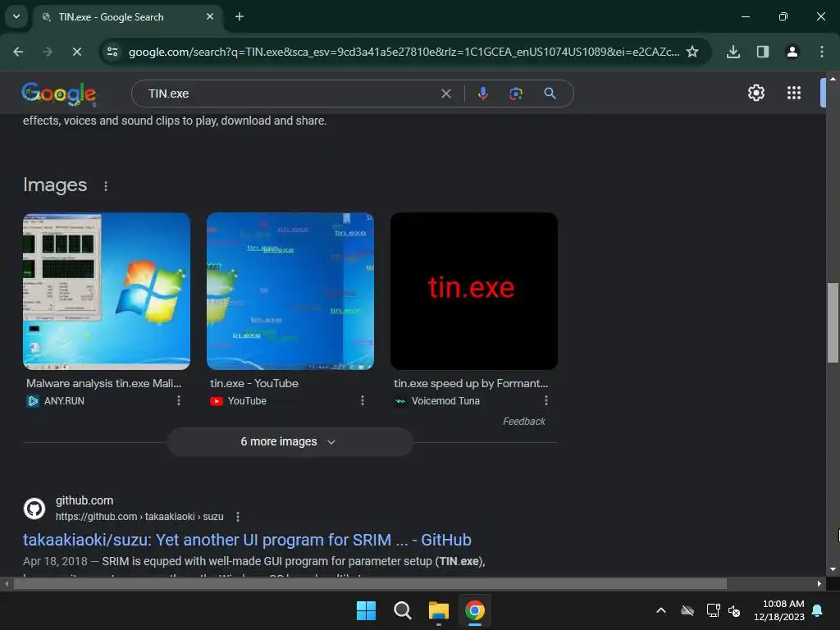Clear the search box text

pos(445,94)
